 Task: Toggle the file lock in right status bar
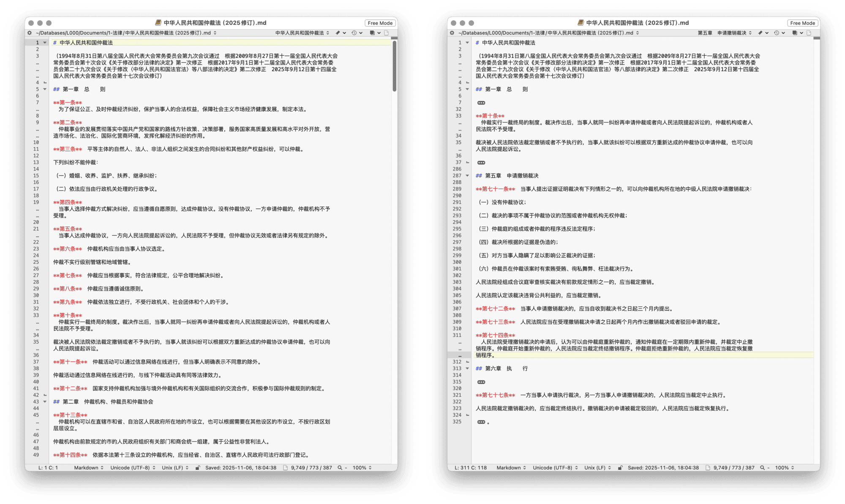pos(620,468)
